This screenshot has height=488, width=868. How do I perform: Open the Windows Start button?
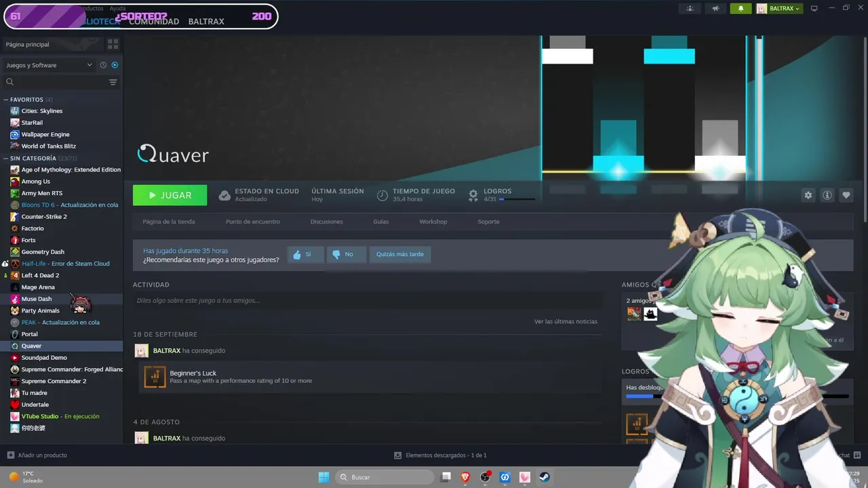click(323, 477)
